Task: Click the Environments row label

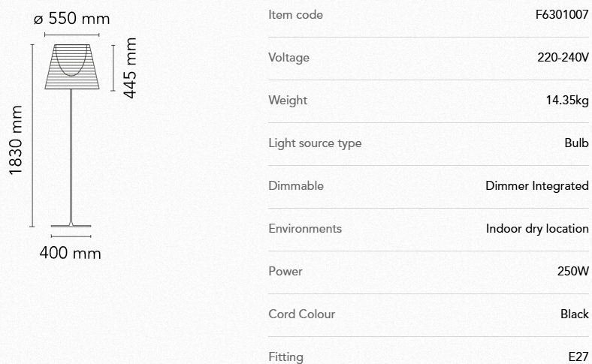Action: coord(304,229)
